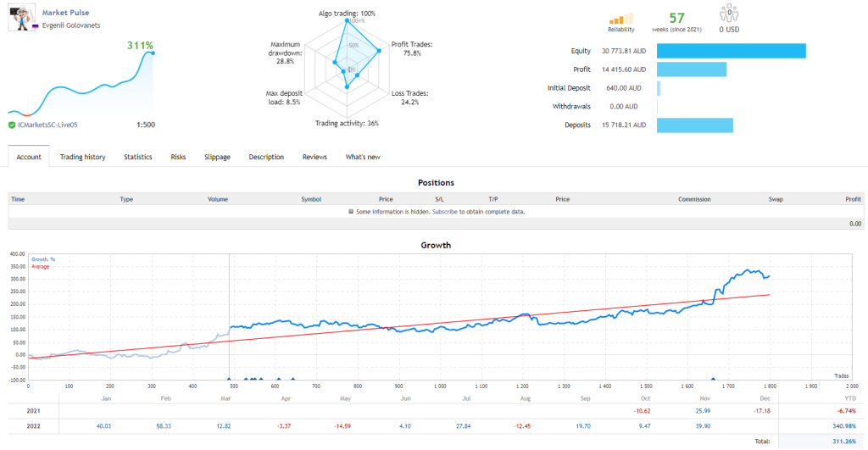Click the Deposits bar in the summary
Image resolution: width=868 pixels, height=450 pixels.
tap(695, 125)
